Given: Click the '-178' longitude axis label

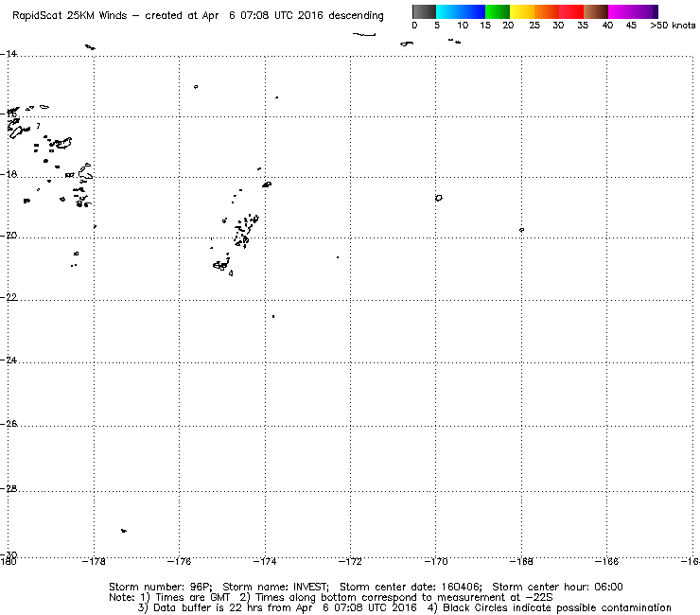Looking at the screenshot, I should tap(94, 562).
